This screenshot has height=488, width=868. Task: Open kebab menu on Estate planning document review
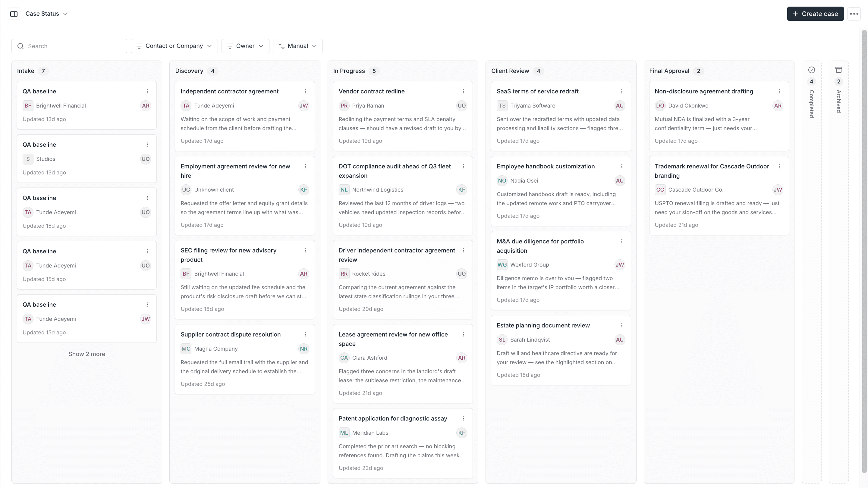pyautogui.click(x=621, y=325)
